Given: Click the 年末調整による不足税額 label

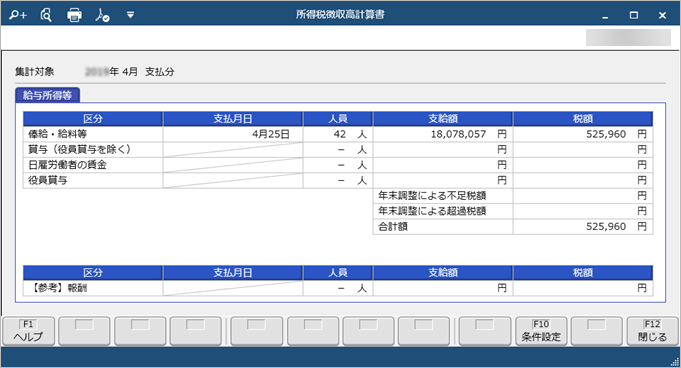Looking at the screenshot, I should pos(432,196).
